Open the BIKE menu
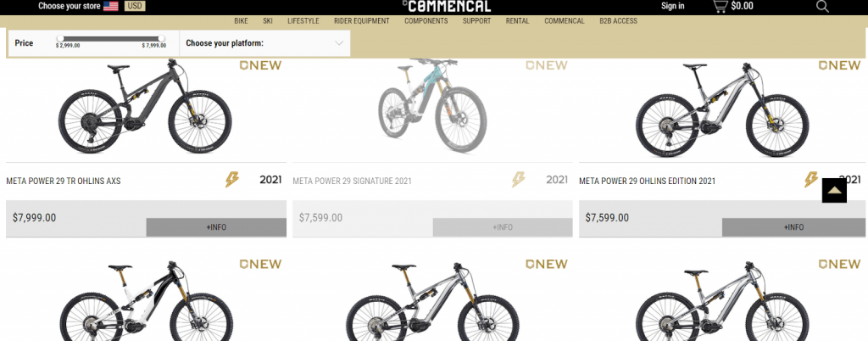Viewport: 868px width, 341px height. tap(241, 21)
